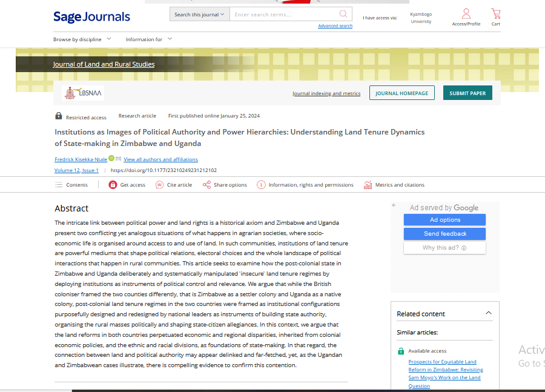Click the Share options icon

[206, 185]
